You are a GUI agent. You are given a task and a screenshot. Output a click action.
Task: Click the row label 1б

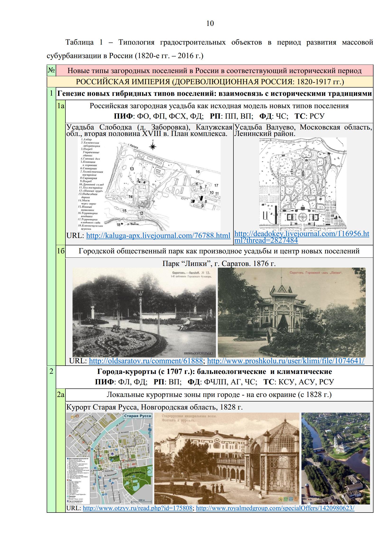tap(61, 251)
